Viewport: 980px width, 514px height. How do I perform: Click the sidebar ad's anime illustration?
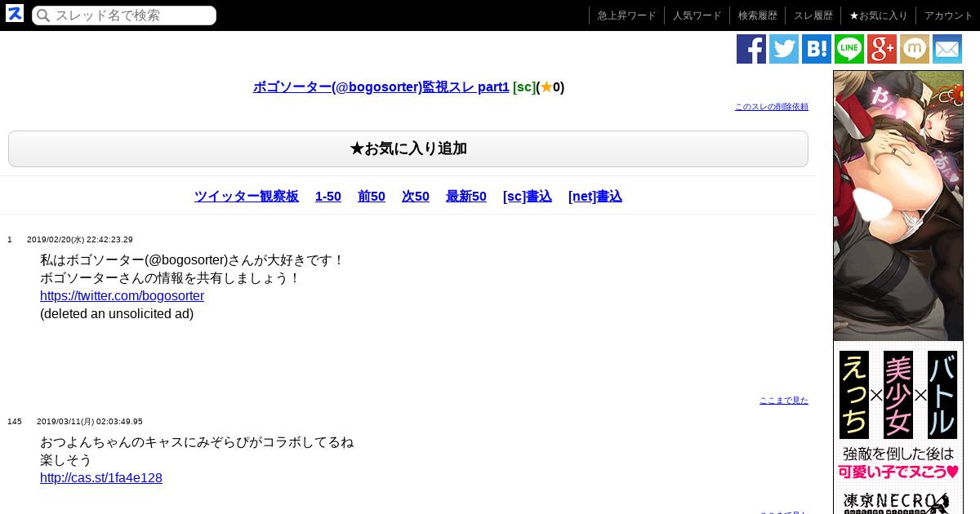(898, 206)
